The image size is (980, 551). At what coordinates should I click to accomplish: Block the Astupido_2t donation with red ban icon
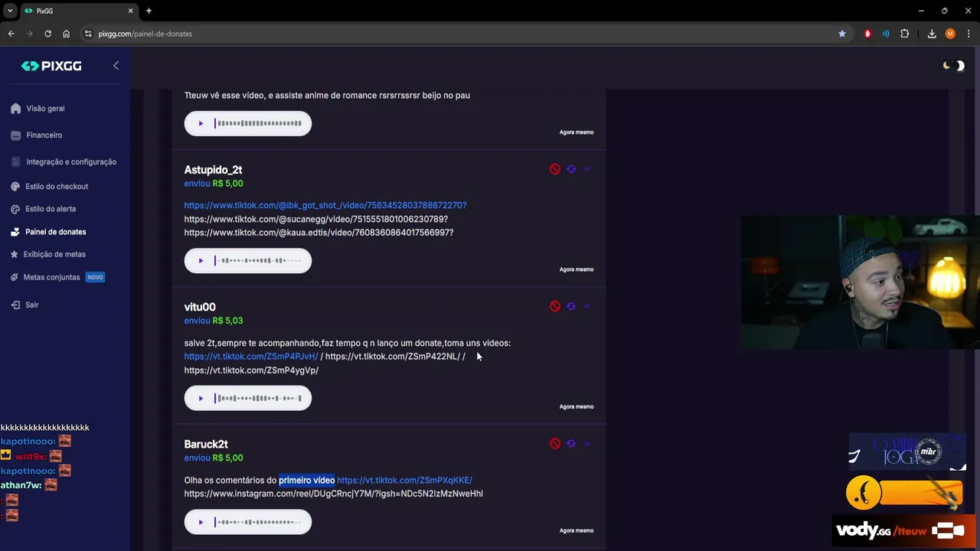[555, 169]
